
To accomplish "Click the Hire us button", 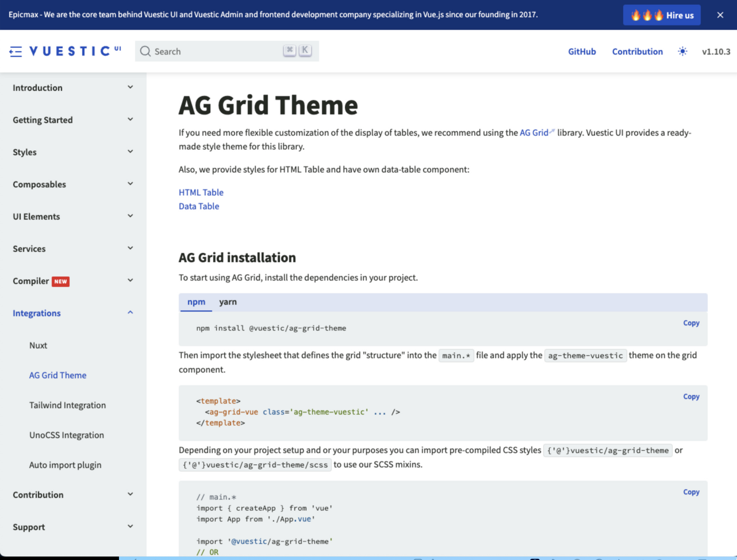I will [x=662, y=15].
